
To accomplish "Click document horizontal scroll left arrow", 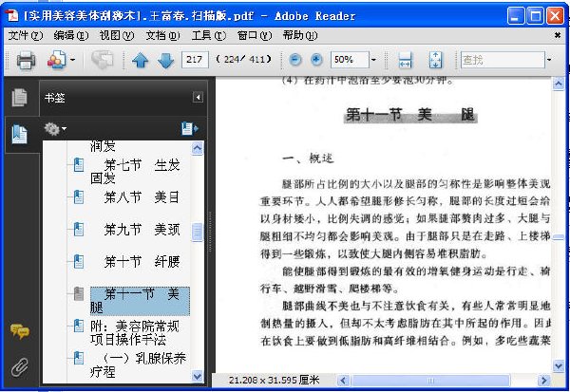I will pyautogui.click(x=344, y=381).
